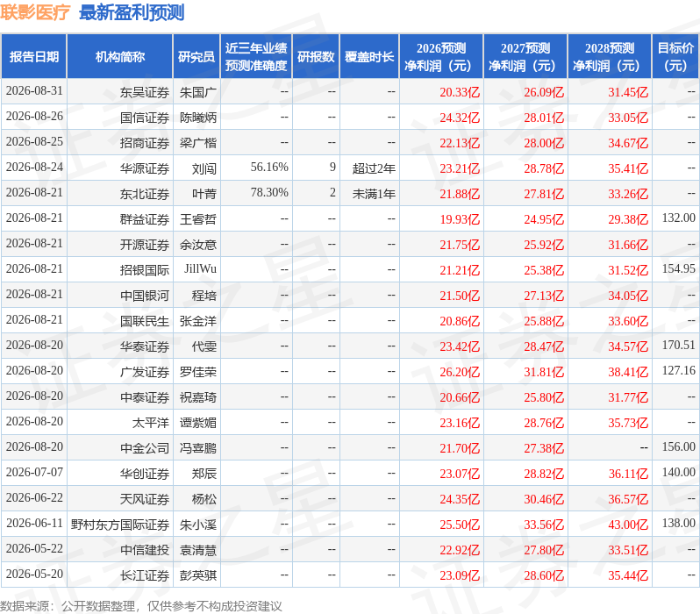Select the 研究员 column header
This screenshot has height=614, width=700.
196,57
